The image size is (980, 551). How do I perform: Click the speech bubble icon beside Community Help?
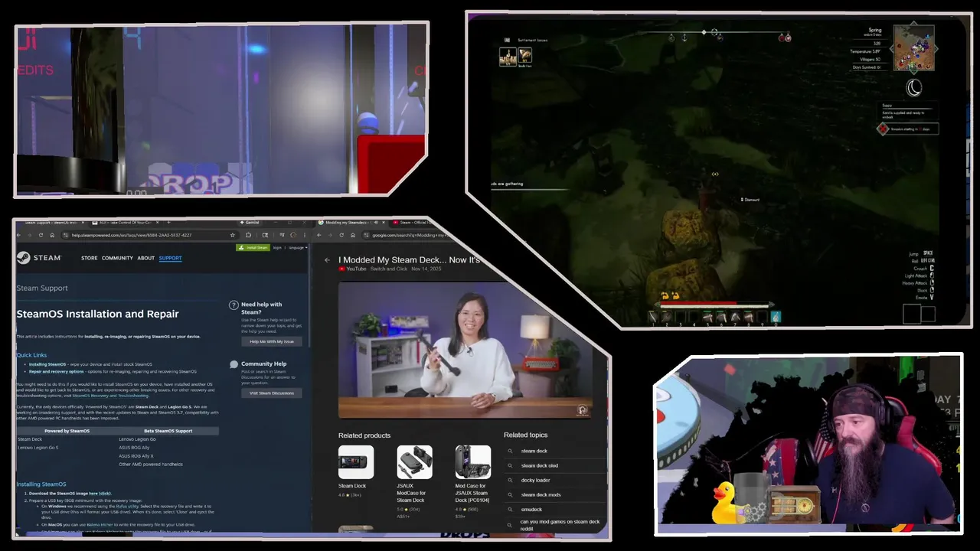click(x=234, y=364)
